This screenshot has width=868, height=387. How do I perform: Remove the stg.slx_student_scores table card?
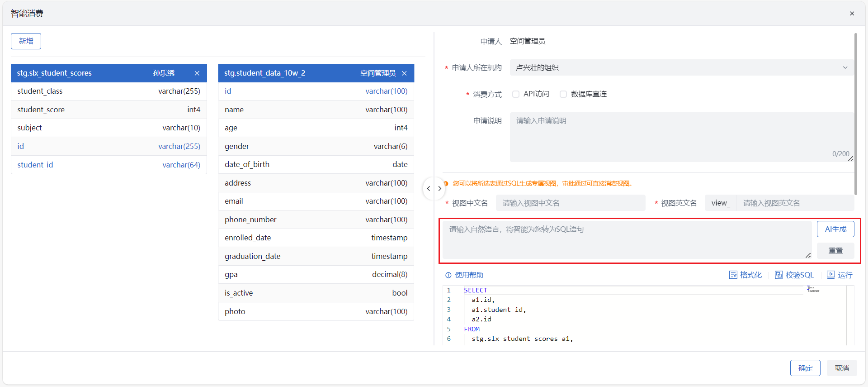pos(197,73)
